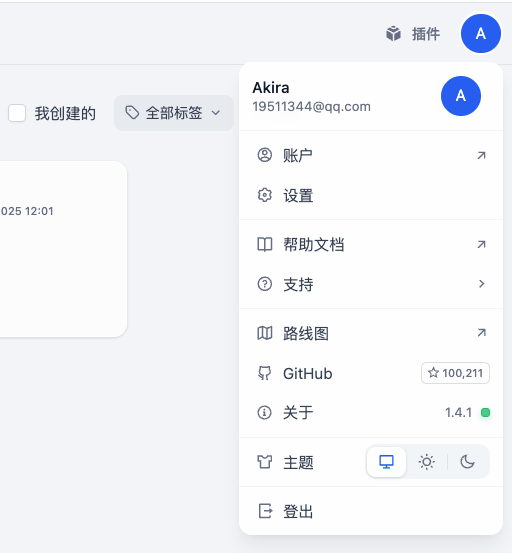Expand the 支持 support submenu
Image resolution: width=512 pixels, height=553 pixels.
pyautogui.click(x=371, y=284)
